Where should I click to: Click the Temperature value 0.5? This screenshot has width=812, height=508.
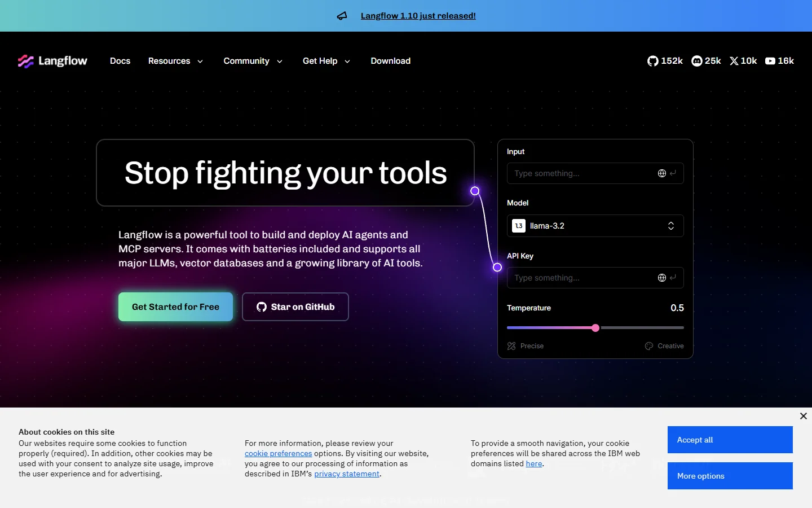pyautogui.click(x=677, y=308)
